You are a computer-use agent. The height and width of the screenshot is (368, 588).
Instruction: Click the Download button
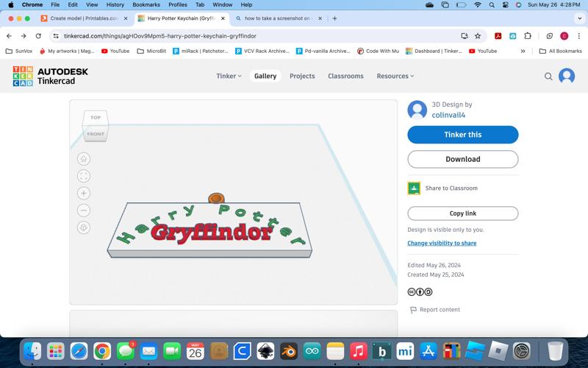point(463,159)
